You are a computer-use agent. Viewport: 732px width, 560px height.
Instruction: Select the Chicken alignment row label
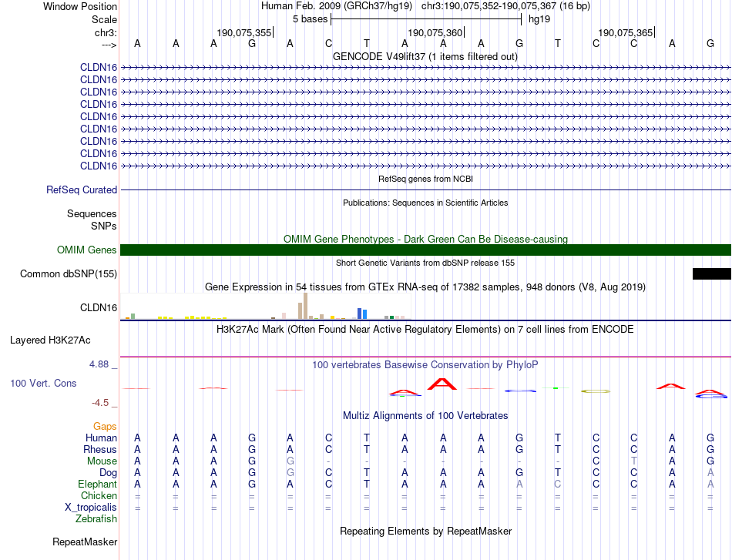(99, 495)
